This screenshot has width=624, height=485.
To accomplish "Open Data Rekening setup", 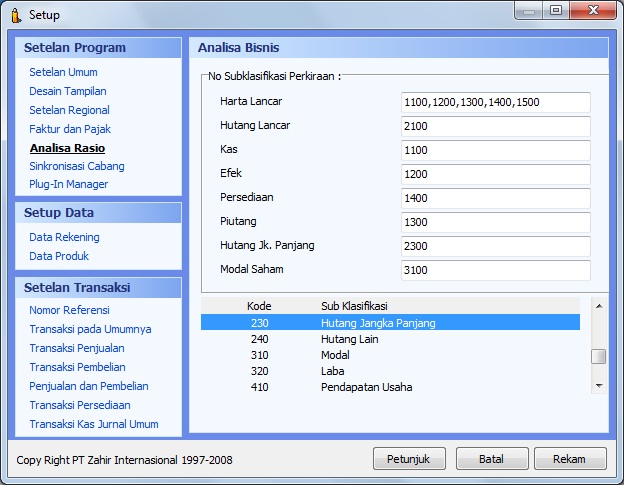I will 64,237.
